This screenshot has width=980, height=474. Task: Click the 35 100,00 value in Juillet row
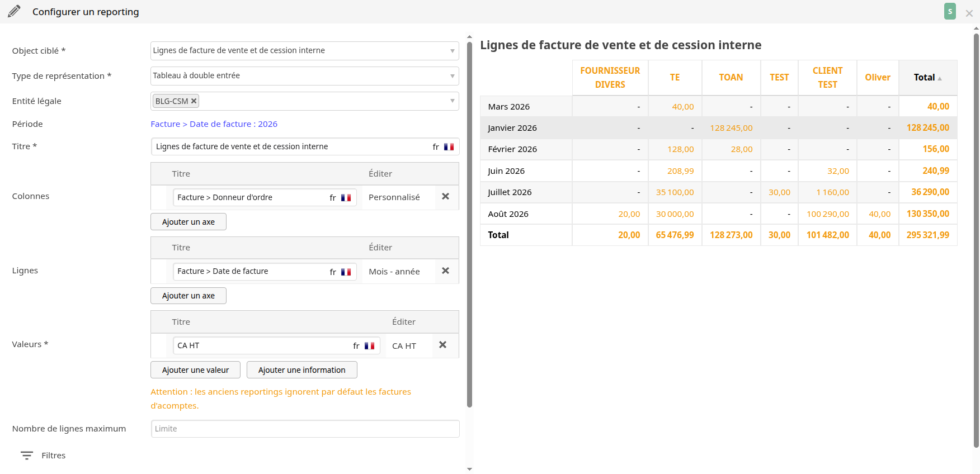(x=675, y=192)
